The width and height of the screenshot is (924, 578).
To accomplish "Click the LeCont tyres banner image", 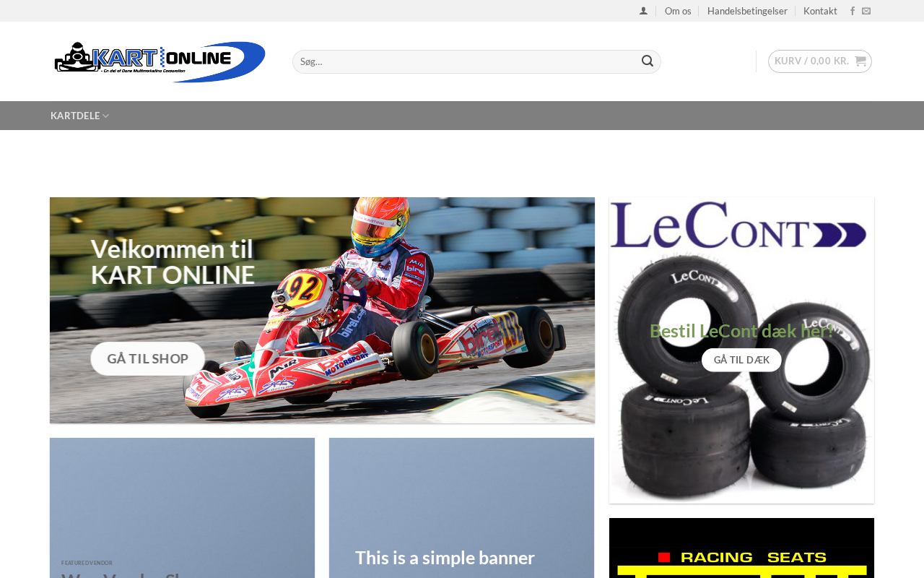I will (741, 350).
